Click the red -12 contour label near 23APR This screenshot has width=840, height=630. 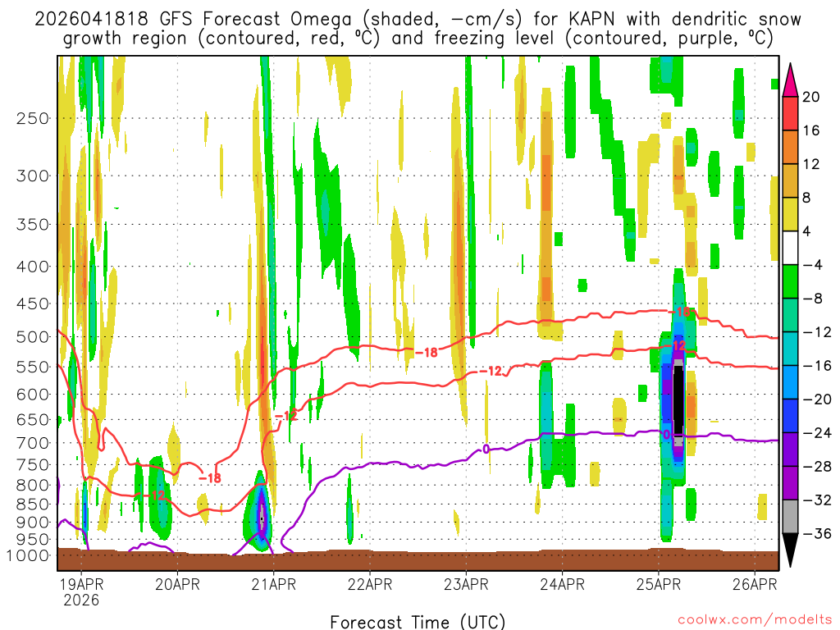(491, 372)
